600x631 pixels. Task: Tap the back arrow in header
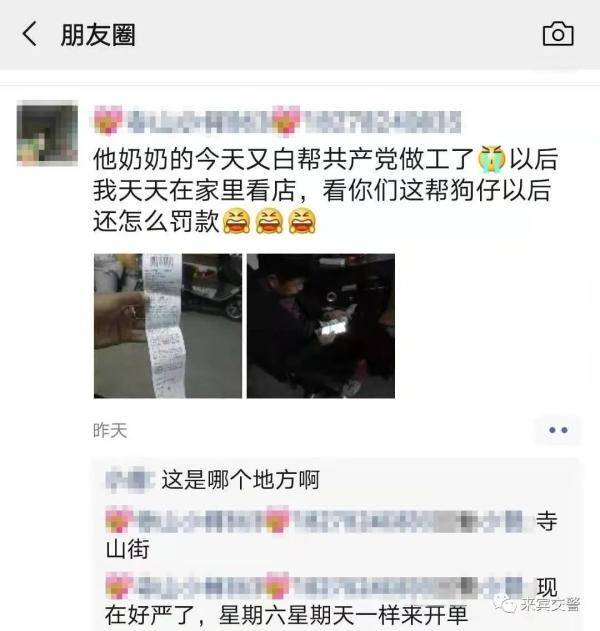[x=29, y=34]
